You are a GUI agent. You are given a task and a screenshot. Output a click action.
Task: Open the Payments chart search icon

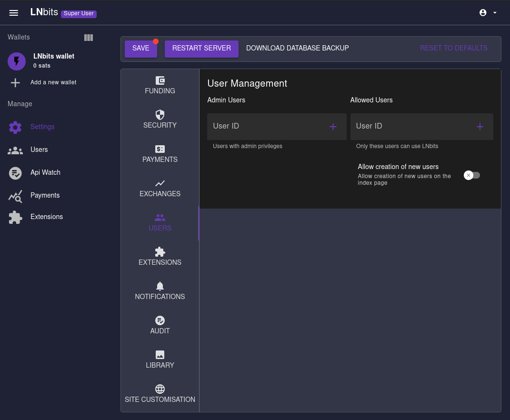pyautogui.click(x=15, y=196)
